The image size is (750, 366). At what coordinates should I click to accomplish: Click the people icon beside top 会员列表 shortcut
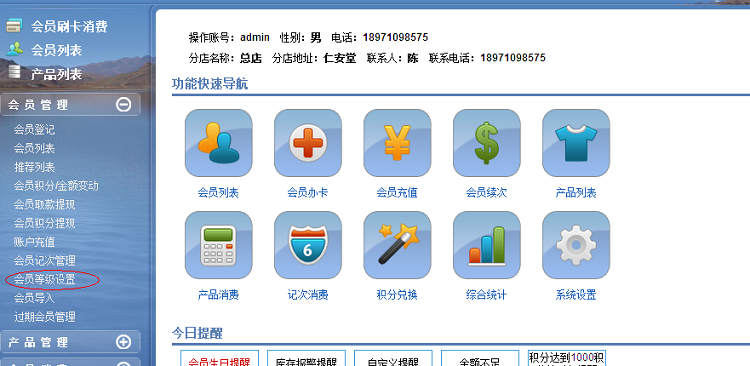14,49
